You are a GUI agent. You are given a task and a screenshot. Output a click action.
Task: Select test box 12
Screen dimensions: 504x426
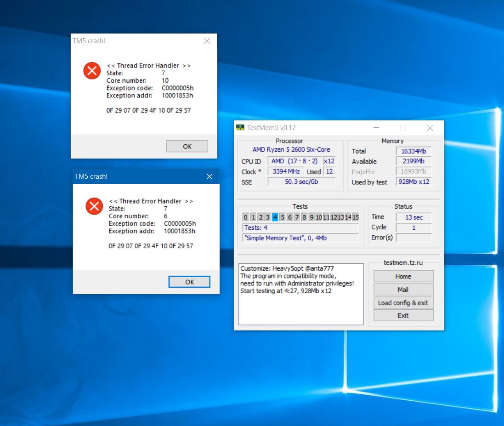(x=334, y=217)
